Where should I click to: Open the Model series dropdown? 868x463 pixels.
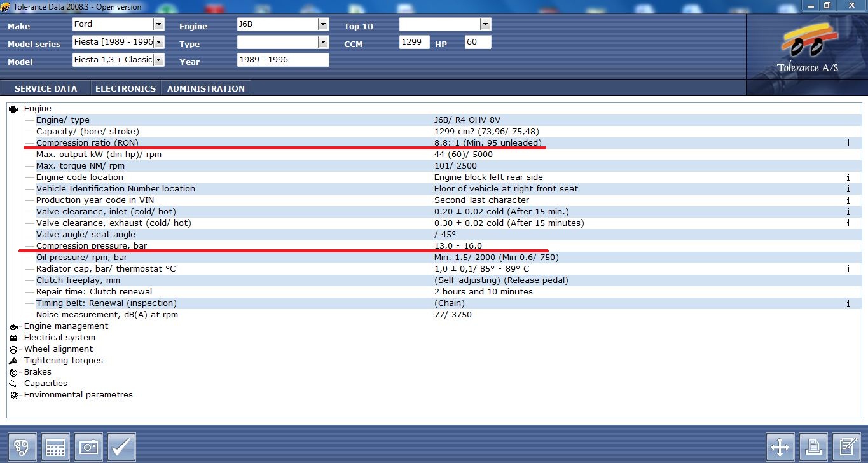pos(158,42)
